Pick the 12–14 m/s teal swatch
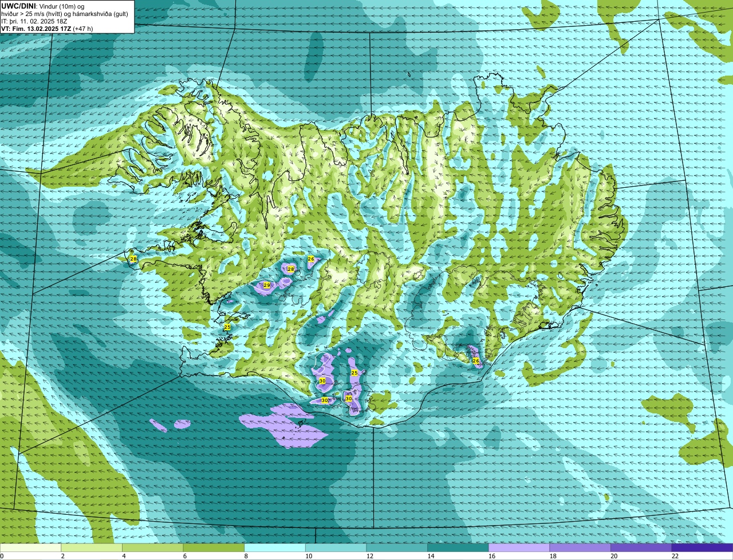The width and height of the screenshot is (733, 560). (397, 547)
